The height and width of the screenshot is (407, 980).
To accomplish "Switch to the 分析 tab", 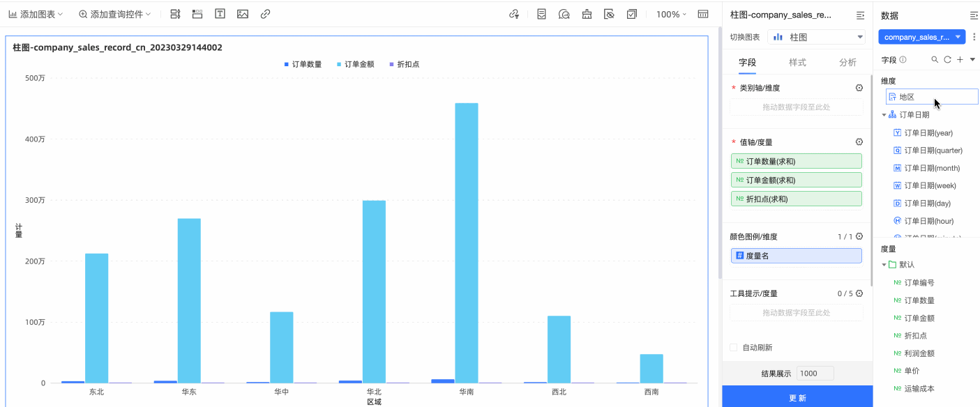I will (847, 63).
